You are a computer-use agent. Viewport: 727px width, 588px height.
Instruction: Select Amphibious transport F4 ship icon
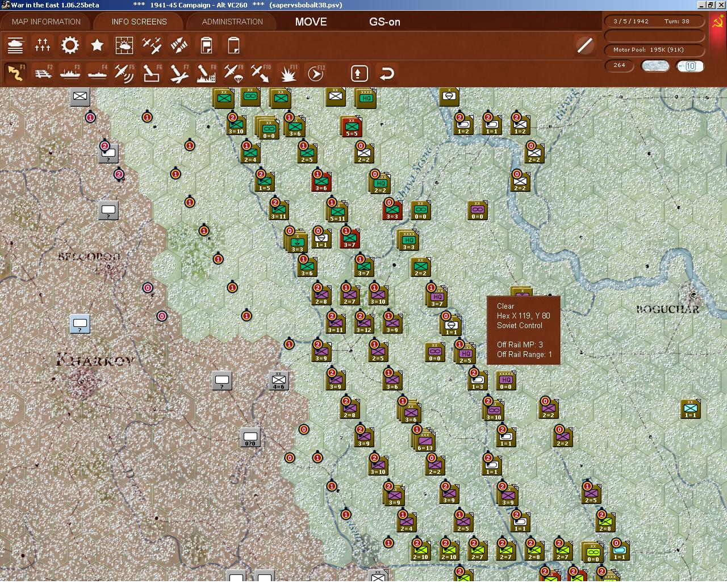coord(97,73)
